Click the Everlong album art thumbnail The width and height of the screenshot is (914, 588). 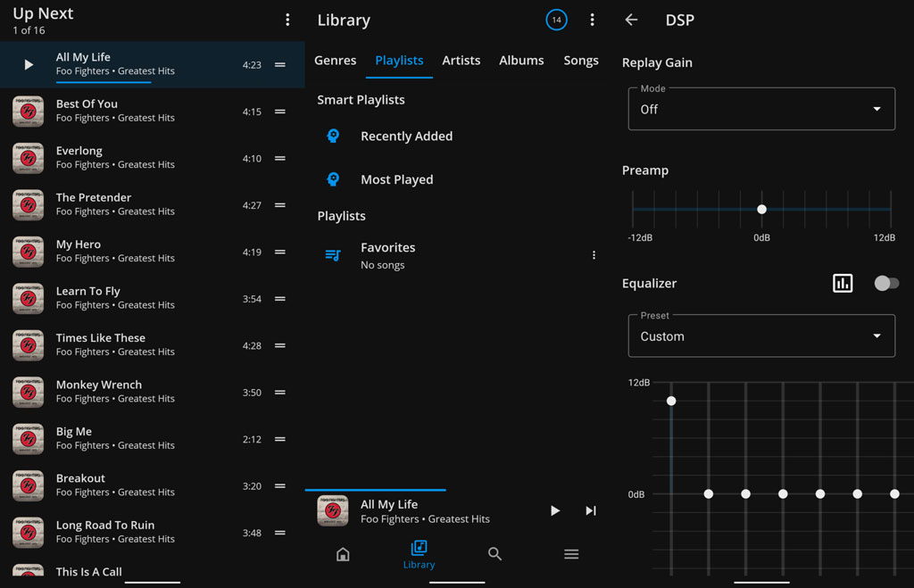pyautogui.click(x=28, y=159)
